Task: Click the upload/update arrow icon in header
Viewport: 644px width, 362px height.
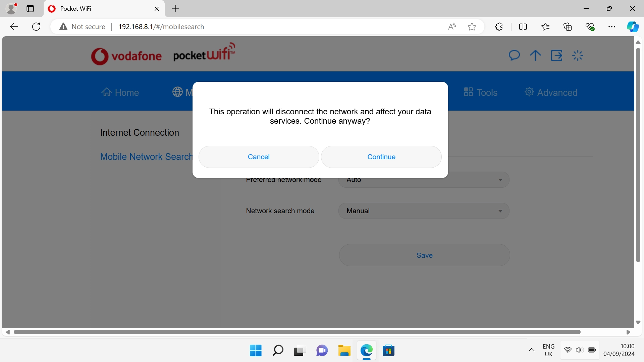Action: click(535, 55)
